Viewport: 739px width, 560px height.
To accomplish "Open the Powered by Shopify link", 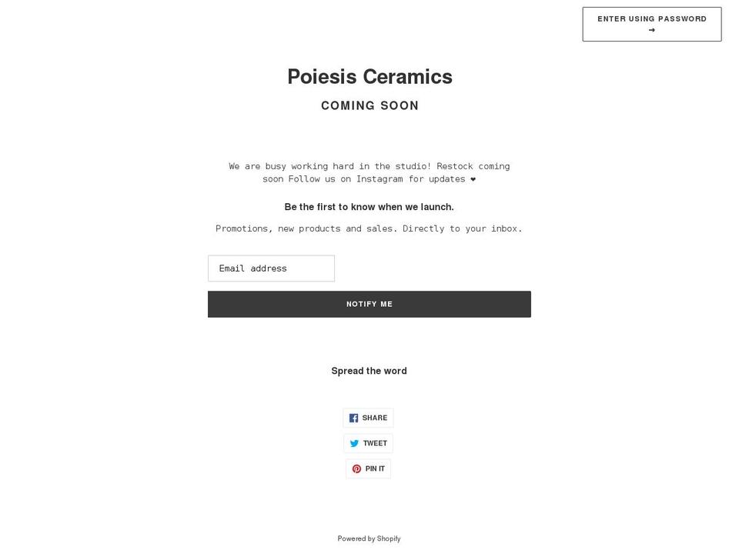I will tap(369, 538).
